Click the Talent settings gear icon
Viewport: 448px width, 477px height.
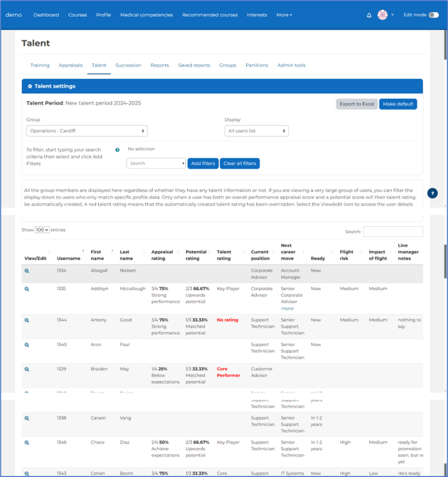pos(30,86)
